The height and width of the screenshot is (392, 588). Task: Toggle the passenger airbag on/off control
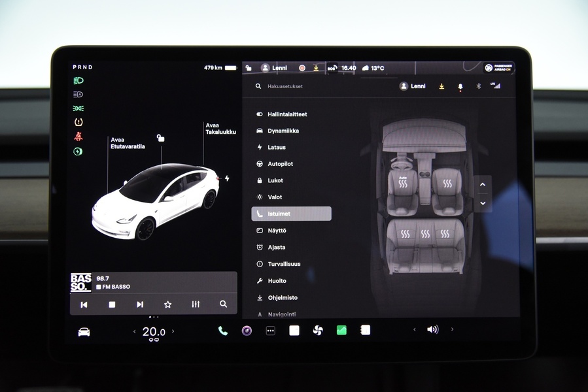coord(497,67)
